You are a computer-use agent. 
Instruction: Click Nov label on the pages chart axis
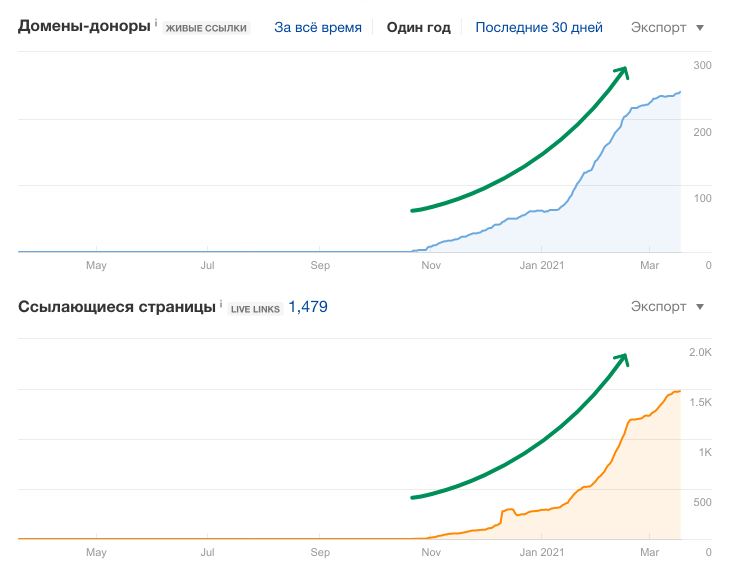pos(431,552)
